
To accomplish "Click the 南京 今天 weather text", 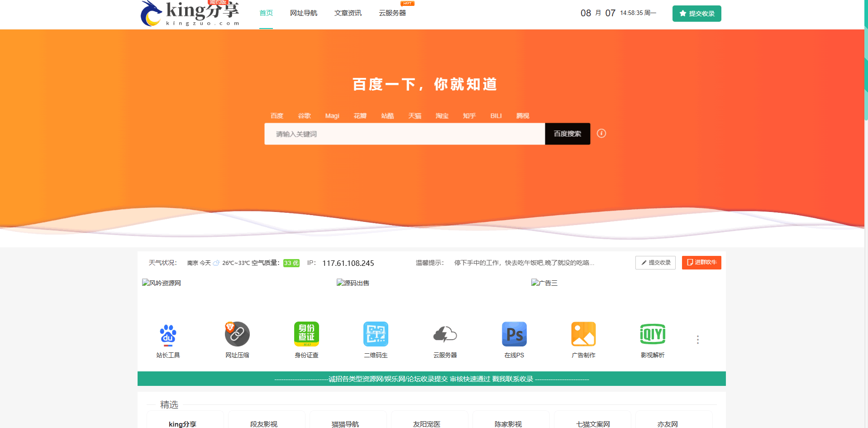I will click(199, 263).
